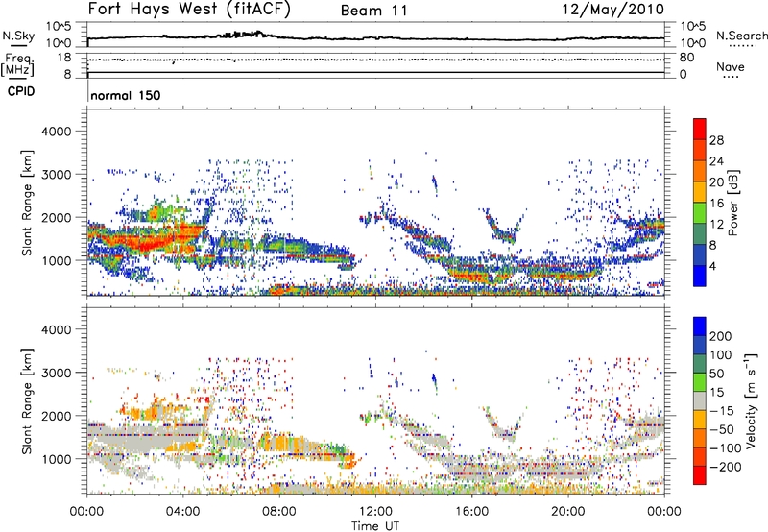Viewport: 768px width, 532px height.
Task: Click the '16:00' time tick label
Action: [471, 512]
